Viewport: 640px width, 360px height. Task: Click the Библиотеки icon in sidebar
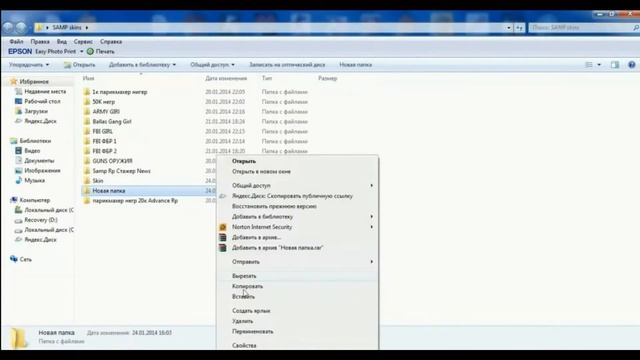tap(13, 141)
